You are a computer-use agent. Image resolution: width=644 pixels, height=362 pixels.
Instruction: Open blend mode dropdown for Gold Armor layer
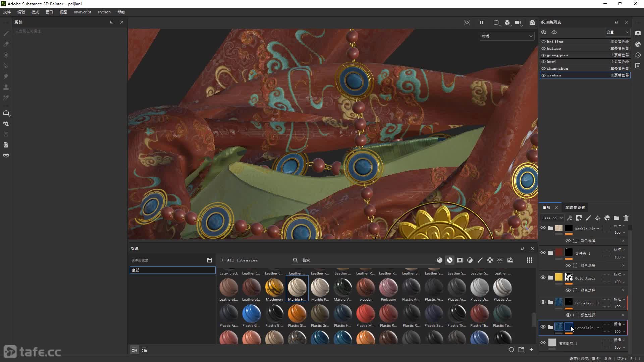click(620, 275)
